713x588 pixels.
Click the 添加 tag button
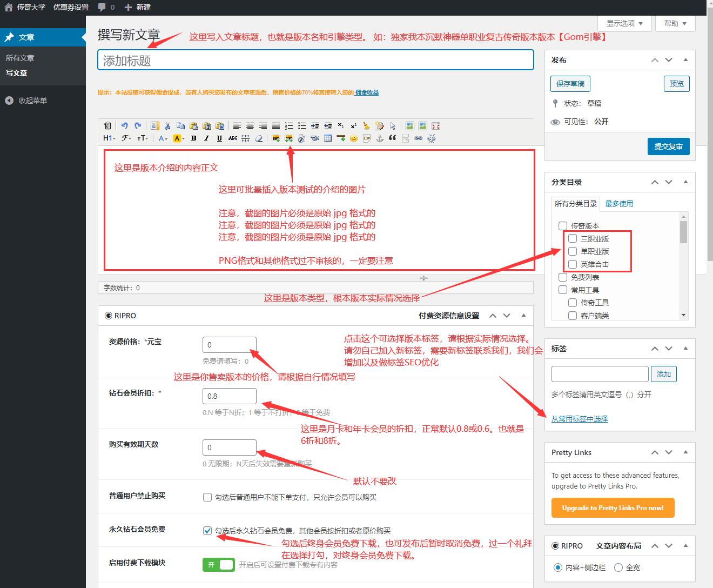click(664, 374)
